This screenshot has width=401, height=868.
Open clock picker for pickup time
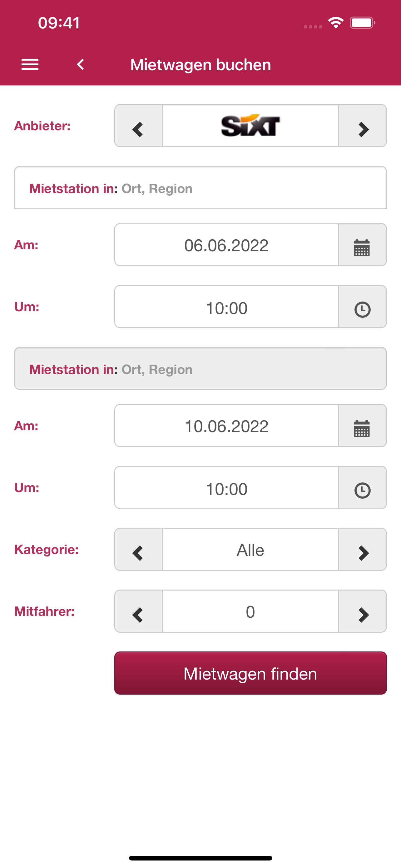click(x=362, y=307)
